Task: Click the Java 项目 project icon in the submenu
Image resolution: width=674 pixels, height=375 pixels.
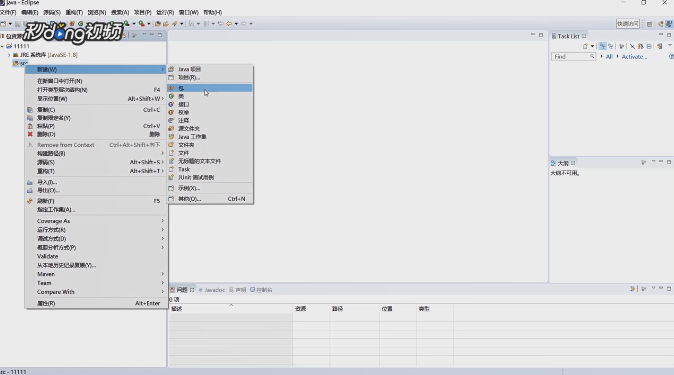Action: pos(171,69)
